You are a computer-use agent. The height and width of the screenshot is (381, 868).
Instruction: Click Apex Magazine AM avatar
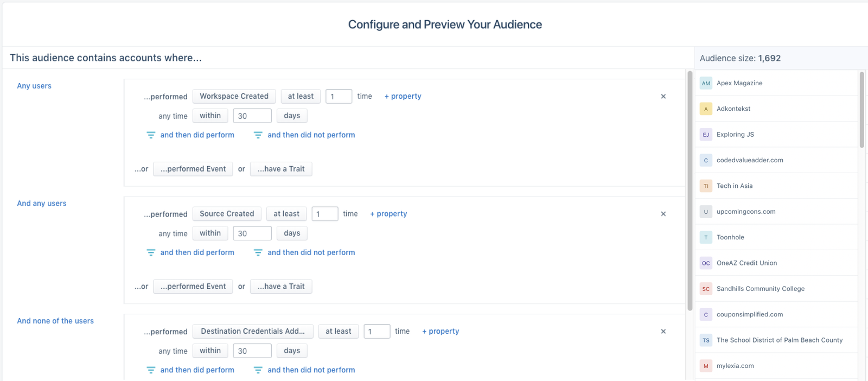(x=706, y=83)
